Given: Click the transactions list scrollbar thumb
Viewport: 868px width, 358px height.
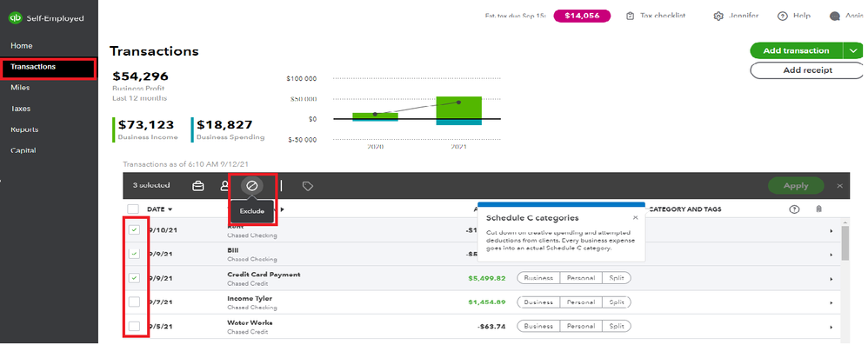Looking at the screenshot, I should (845, 242).
